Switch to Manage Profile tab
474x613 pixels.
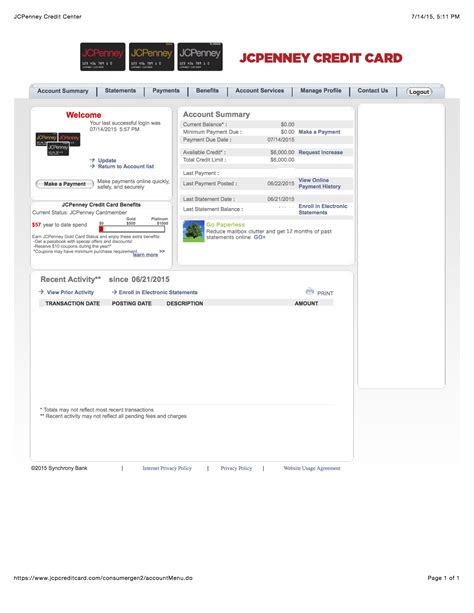[x=321, y=90]
